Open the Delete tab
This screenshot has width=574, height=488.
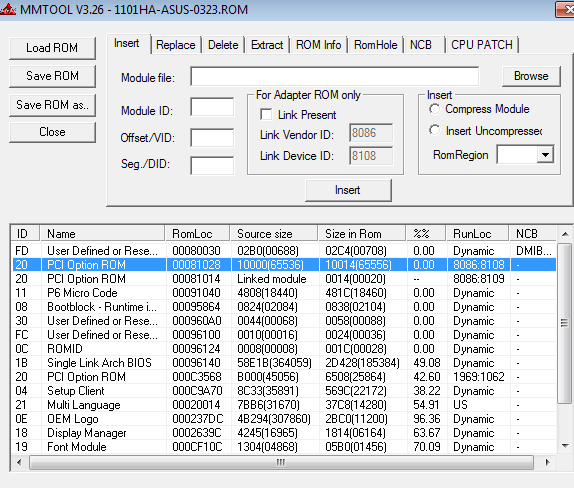coord(223,45)
